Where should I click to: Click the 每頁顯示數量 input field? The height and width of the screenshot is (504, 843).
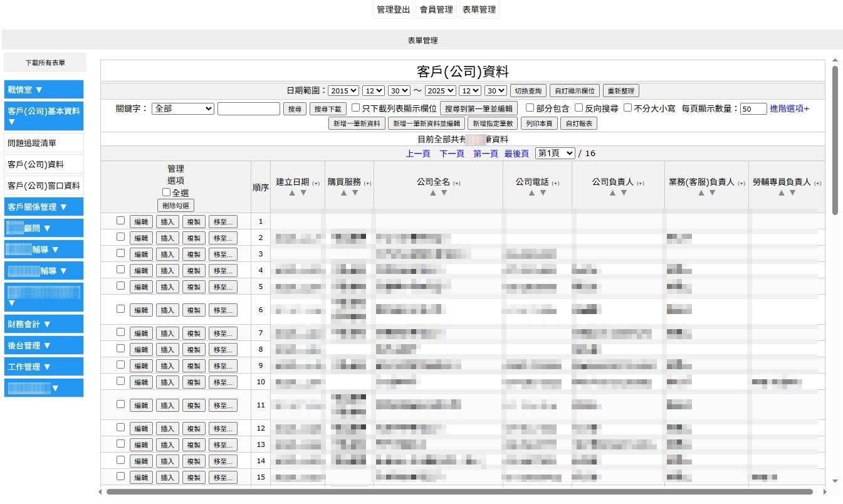tap(753, 108)
